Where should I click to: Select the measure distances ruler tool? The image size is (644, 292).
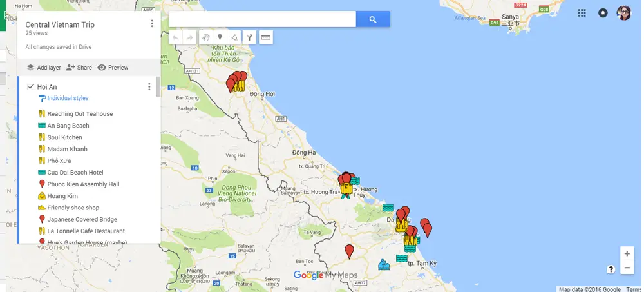coord(266,37)
